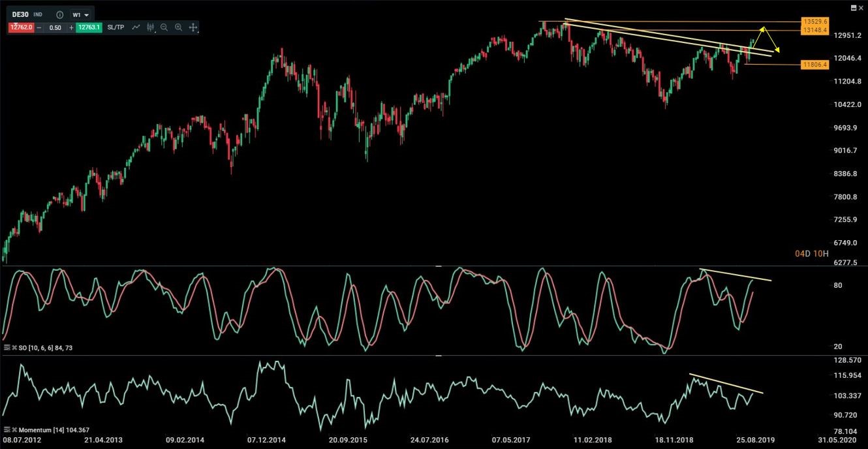Open the SL/TP settings
The width and height of the screenshot is (868, 449).
[x=116, y=27]
